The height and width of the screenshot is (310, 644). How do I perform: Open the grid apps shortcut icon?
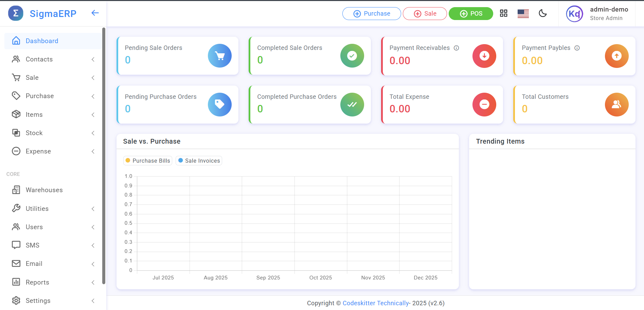point(503,13)
